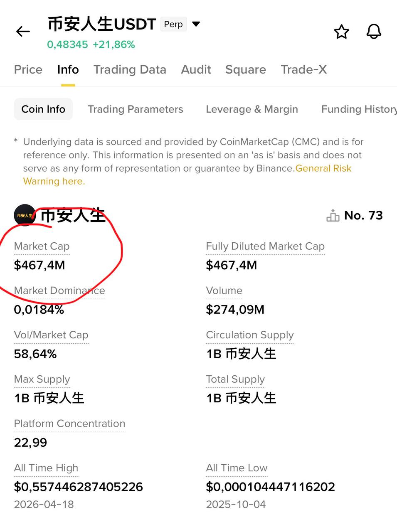The height and width of the screenshot is (532, 397).
Task: Tap the Platform Concentration label
Action: point(69,424)
